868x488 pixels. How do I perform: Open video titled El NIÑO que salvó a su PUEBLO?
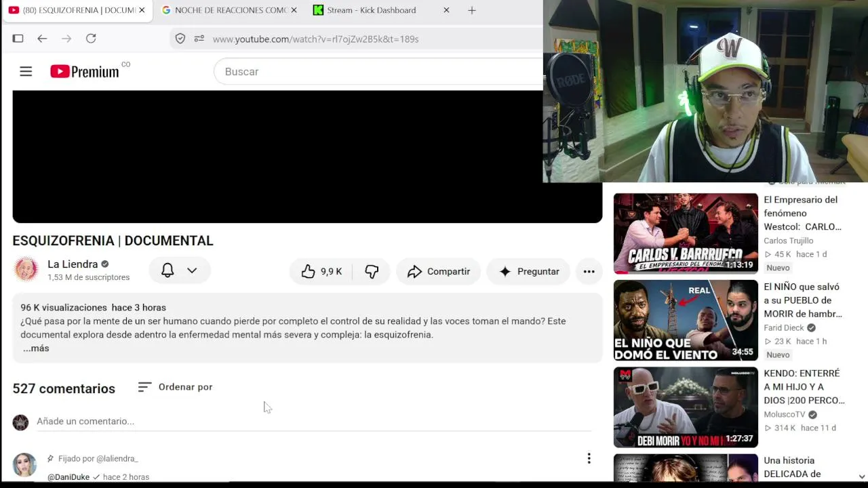click(803, 300)
